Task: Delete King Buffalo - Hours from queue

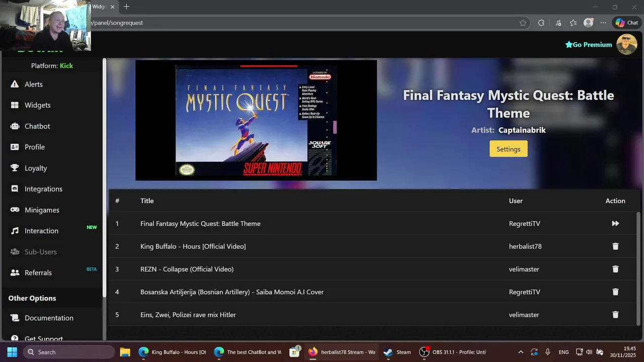Action: 615,246
